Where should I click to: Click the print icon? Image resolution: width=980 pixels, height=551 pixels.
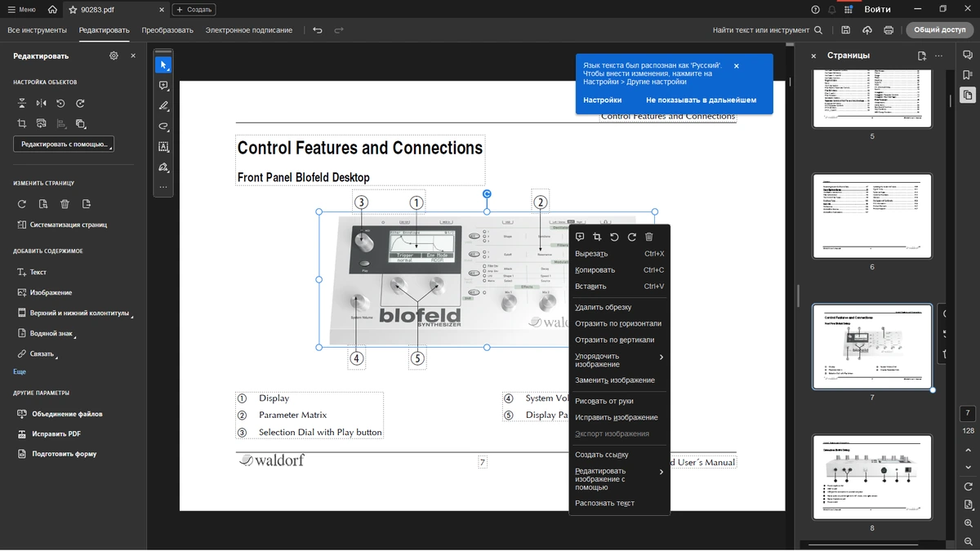889,30
